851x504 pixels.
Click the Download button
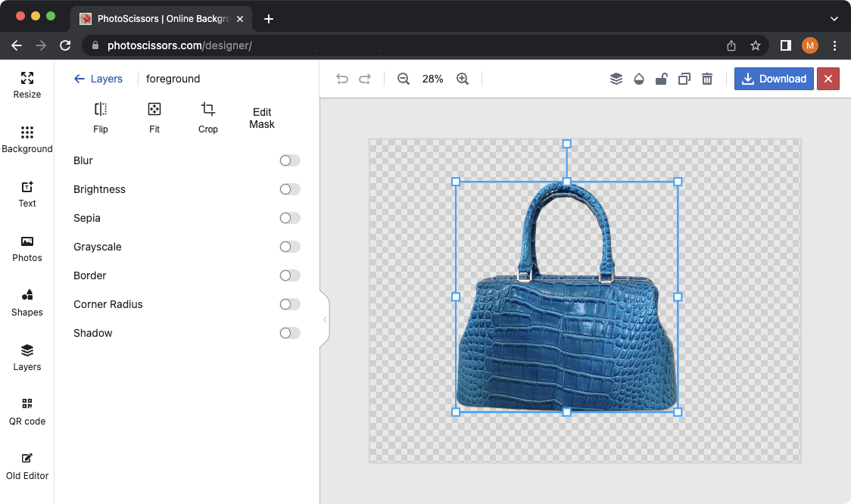point(774,79)
